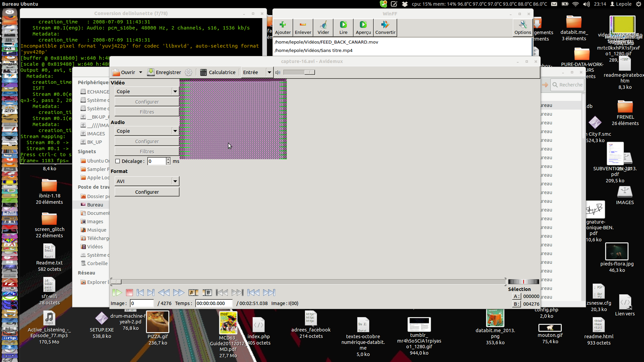Toggle the volume speaker icon in Avidemux
644x362 pixels.
coord(278,72)
